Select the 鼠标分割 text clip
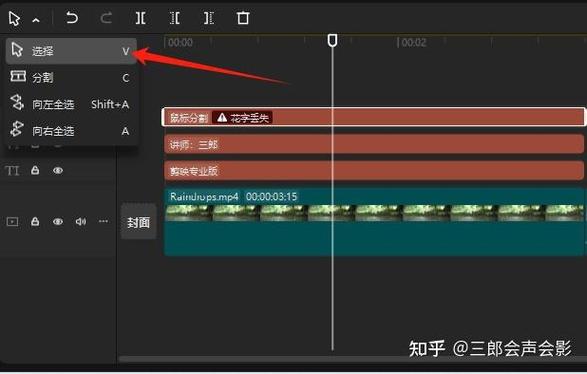 [x=373, y=118]
